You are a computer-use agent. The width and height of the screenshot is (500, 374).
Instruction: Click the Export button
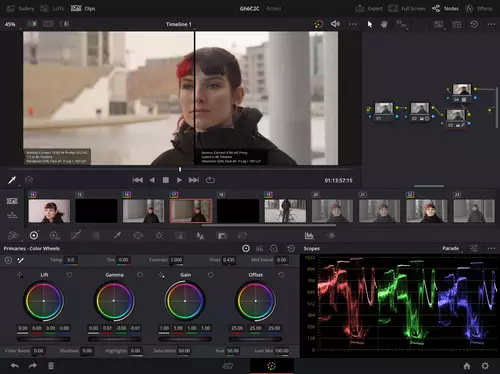[369, 8]
